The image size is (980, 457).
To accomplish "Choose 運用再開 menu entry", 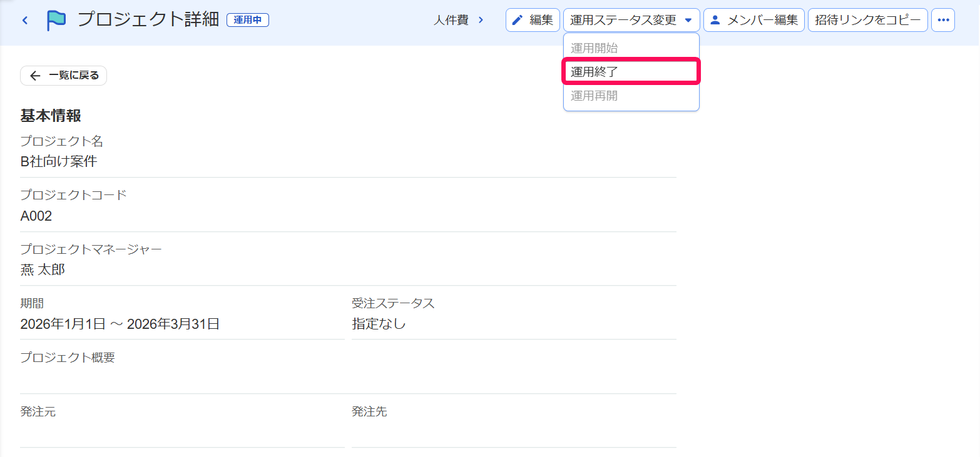I will (631, 96).
